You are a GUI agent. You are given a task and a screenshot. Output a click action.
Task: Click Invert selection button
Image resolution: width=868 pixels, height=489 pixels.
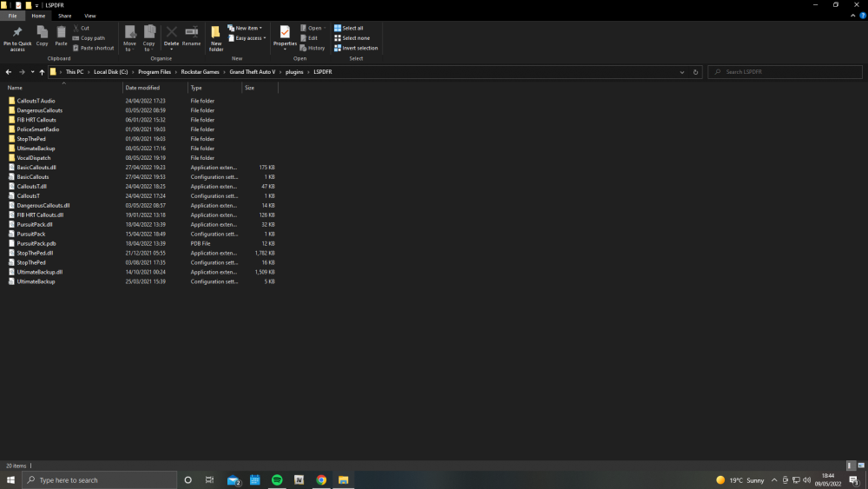click(356, 48)
